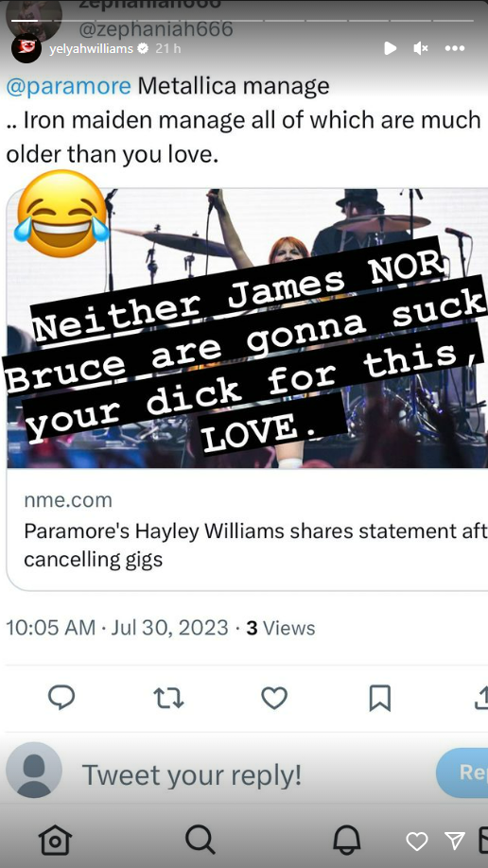488x868 pixels.
Task: Bookmark the tweet
Action: [380, 698]
